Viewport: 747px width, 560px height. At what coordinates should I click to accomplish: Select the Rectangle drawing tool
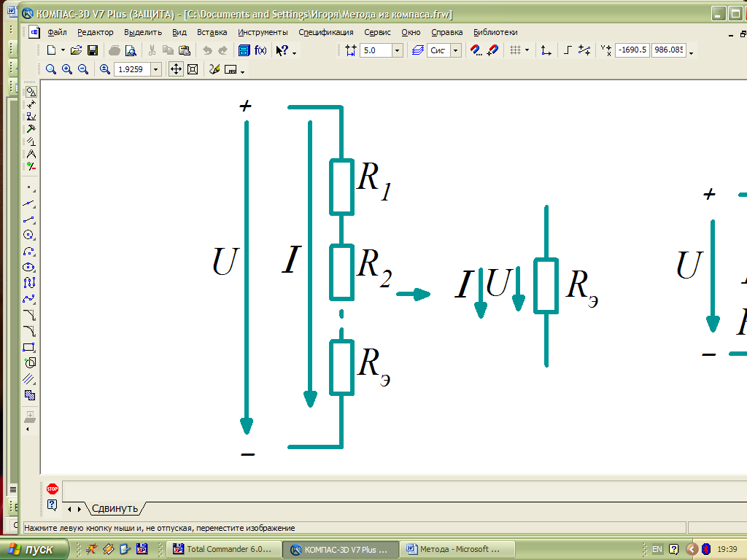point(29,346)
